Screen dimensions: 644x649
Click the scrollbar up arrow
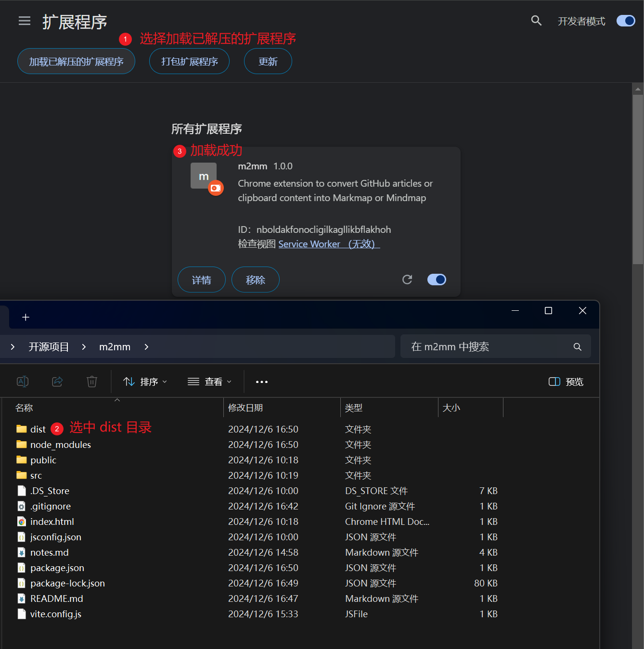tap(638, 89)
